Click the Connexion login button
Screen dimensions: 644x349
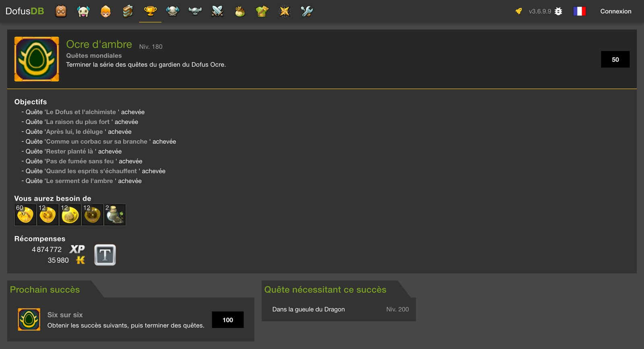(x=616, y=11)
